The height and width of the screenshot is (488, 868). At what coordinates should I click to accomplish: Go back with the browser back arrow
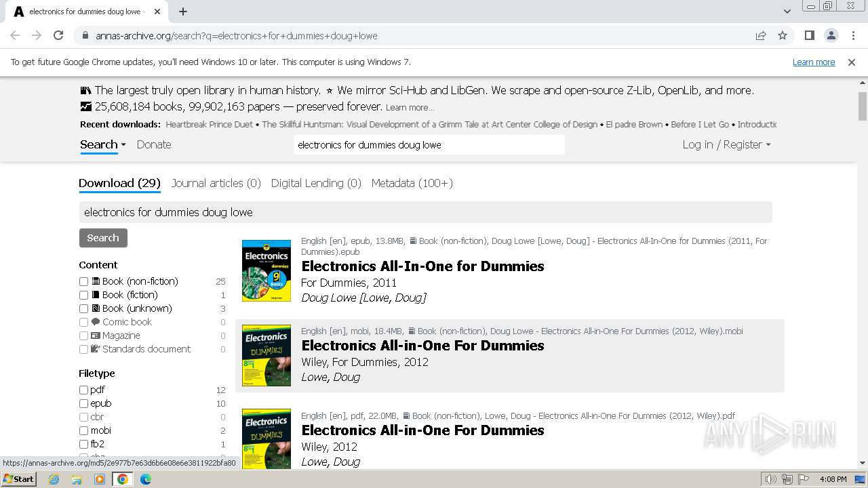pyautogui.click(x=15, y=35)
